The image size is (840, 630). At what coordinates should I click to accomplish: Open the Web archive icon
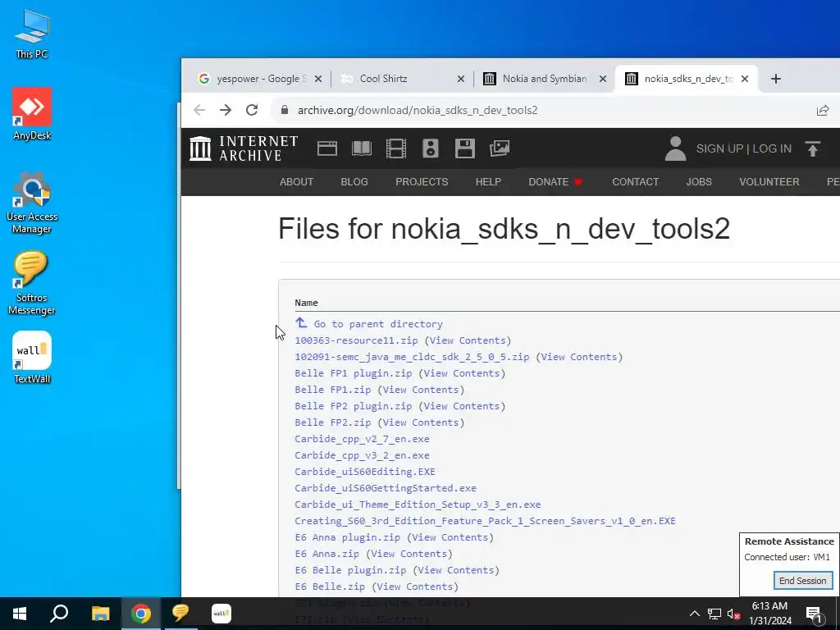327,148
